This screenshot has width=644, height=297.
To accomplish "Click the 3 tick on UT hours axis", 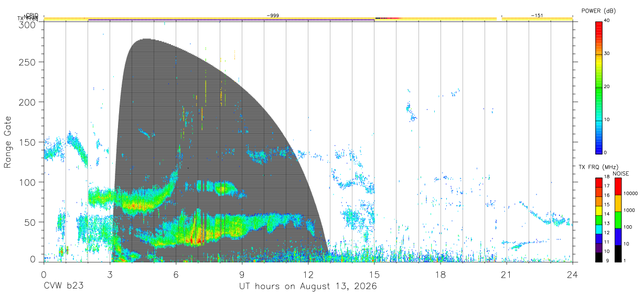I will coord(110,274).
